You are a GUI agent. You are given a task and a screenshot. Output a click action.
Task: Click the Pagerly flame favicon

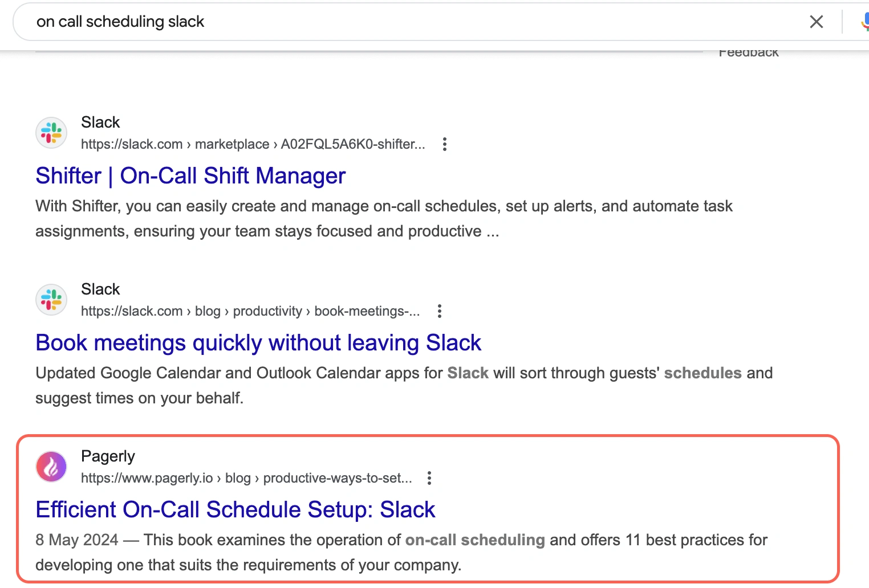tap(51, 467)
